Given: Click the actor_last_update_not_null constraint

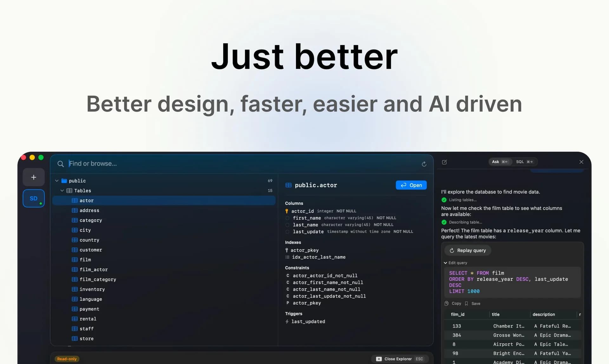Looking at the screenshot, I should point(326,296).
